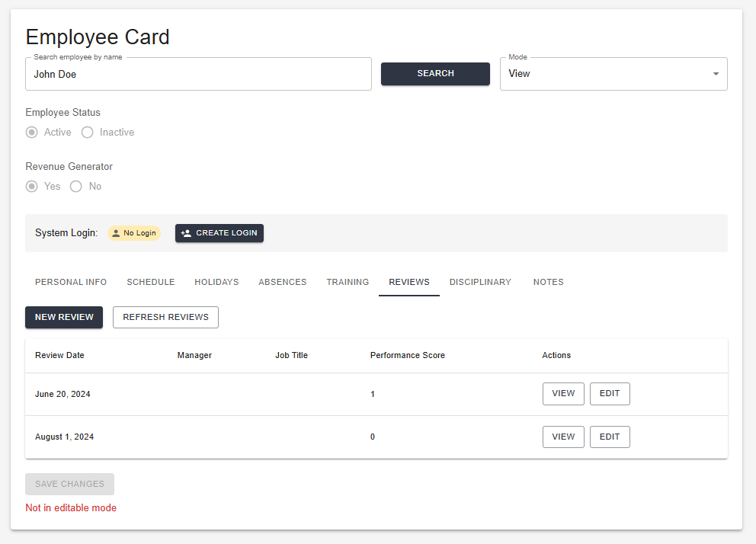Click the Actions column header
Screen dimensions: 756x544
pyautogui.click(x=556, y=356)
